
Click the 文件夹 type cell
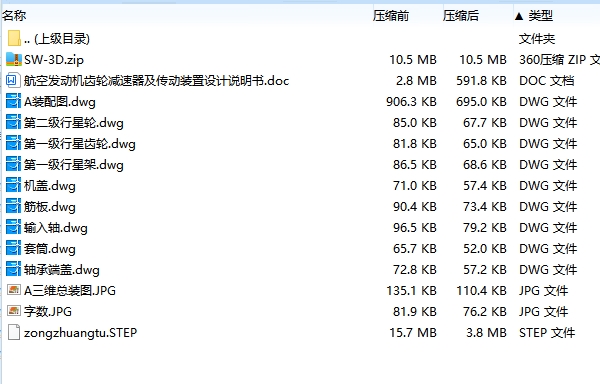coord(537,39)
